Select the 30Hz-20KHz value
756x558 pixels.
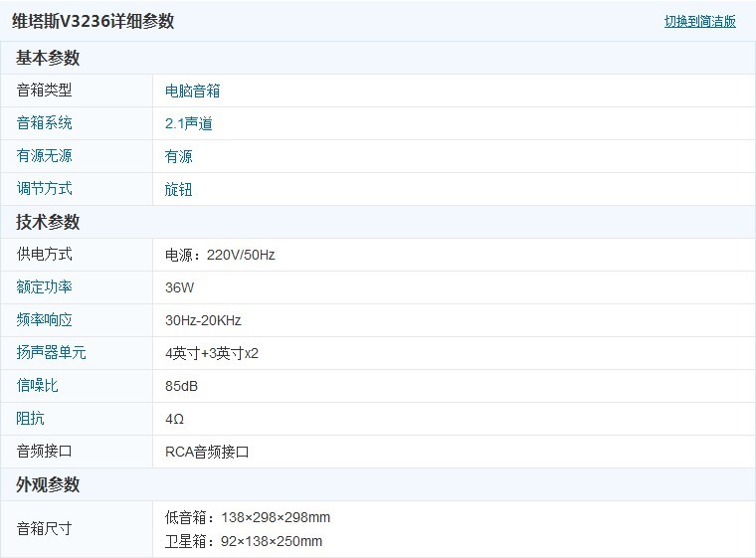tap(203, 320)
